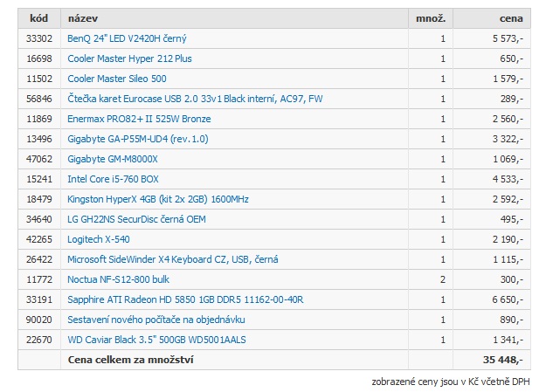The height and width of the screenshot is (392, 553).
Task: Select product code 13496
Action: coord(39,139)
